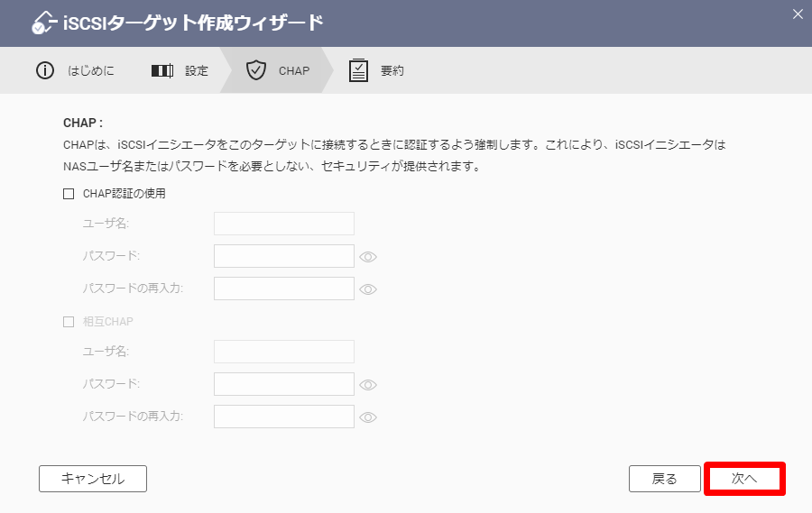Click the info icon beside はじめに
The width and height of the screenshot is (812, 513).
(x=45, y=70)
